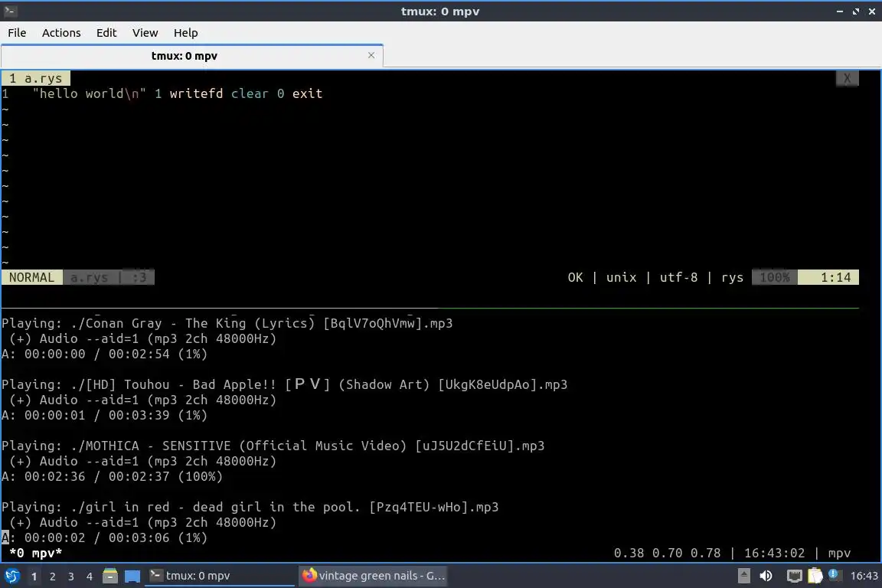Click the "hello world\n" string

(x=89, y=93)
